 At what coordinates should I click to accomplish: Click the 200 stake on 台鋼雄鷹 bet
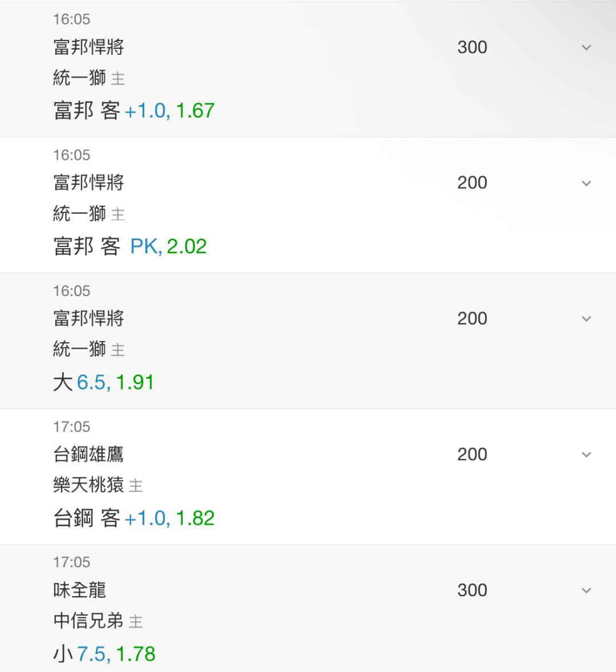(x=472, y=454)
